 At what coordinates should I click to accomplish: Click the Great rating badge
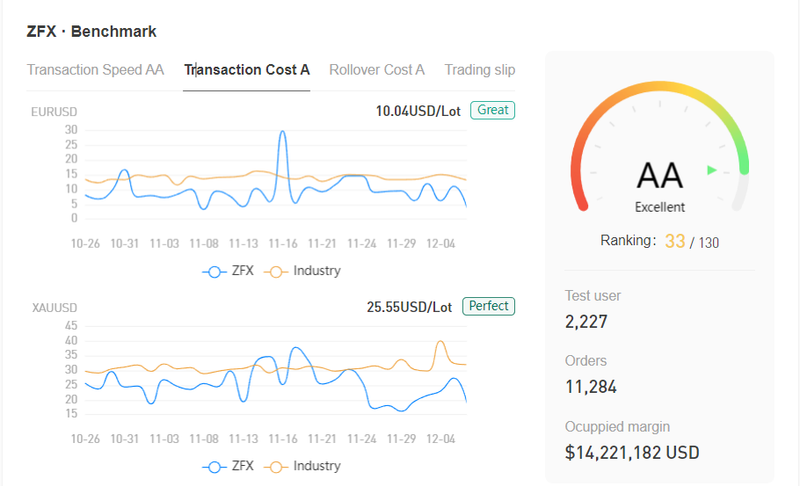point(492,110)
